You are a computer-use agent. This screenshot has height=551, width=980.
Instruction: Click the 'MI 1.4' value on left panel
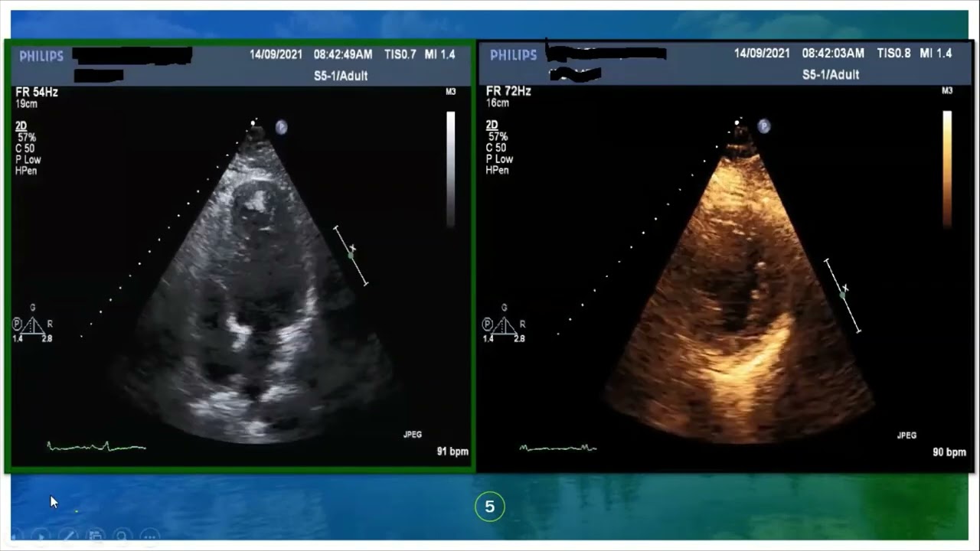[440, 54]
